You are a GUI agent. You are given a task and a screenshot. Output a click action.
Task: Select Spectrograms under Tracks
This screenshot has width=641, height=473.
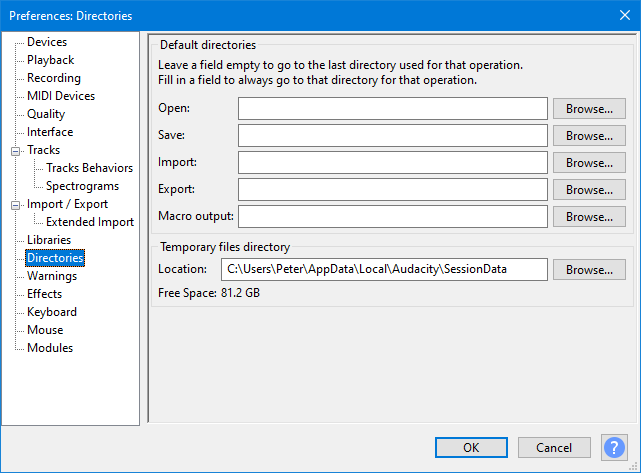[x=82, y=186]
